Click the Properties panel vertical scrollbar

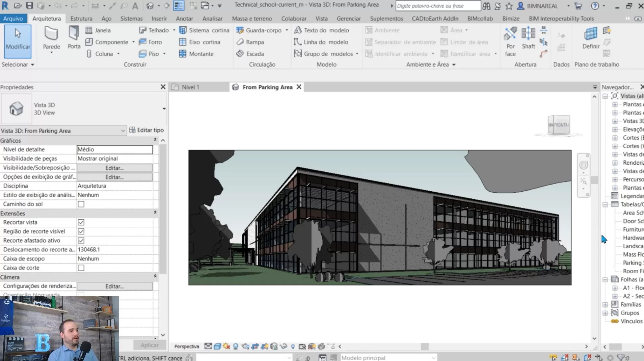tap(163, 209)
